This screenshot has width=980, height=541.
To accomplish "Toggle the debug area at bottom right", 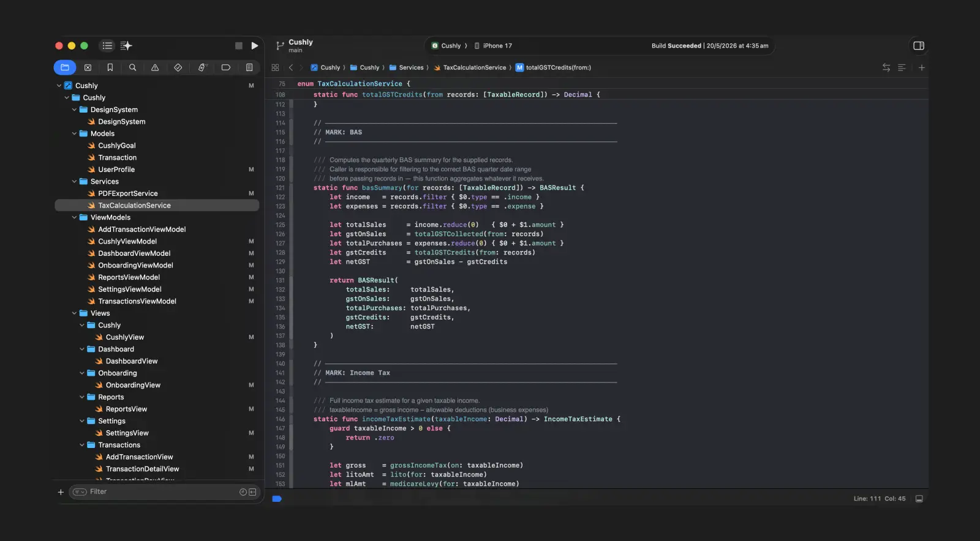I will coord(919,499).
